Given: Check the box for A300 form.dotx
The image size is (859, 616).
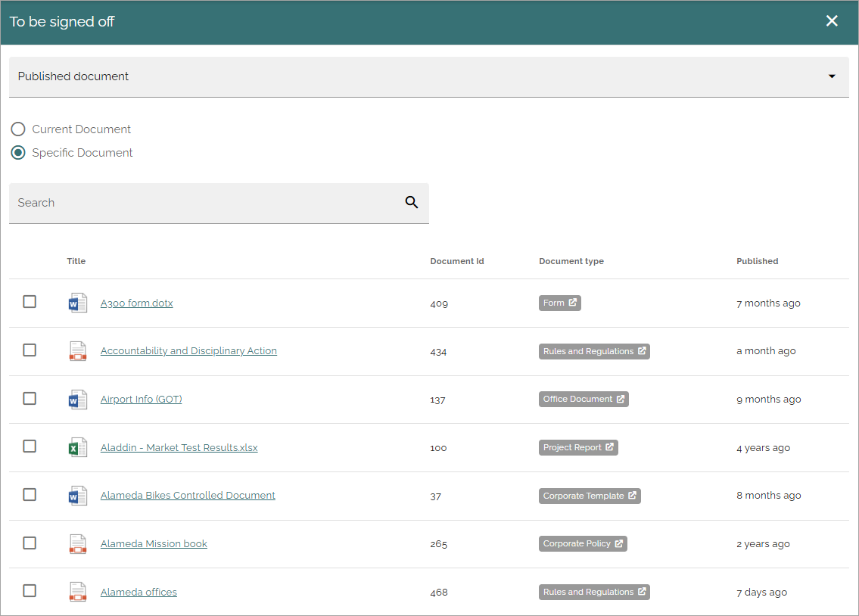Looking at the screenshot, I should pos(30,302).
